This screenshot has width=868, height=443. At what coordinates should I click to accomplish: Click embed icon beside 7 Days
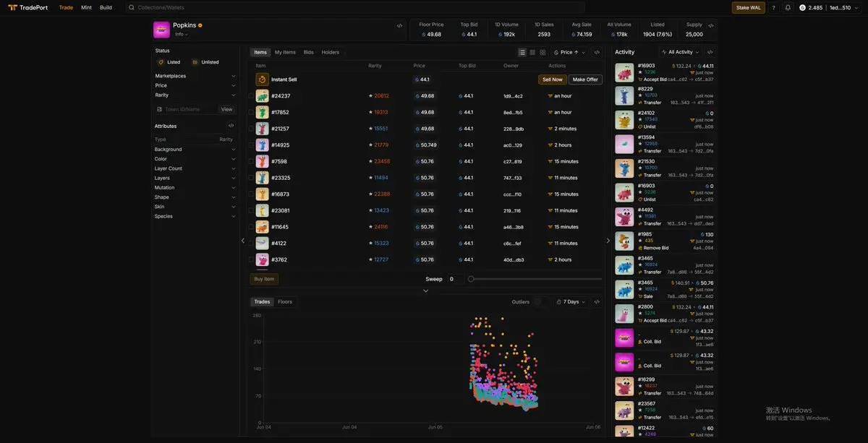pyautogui.click(x=597, y=301)
